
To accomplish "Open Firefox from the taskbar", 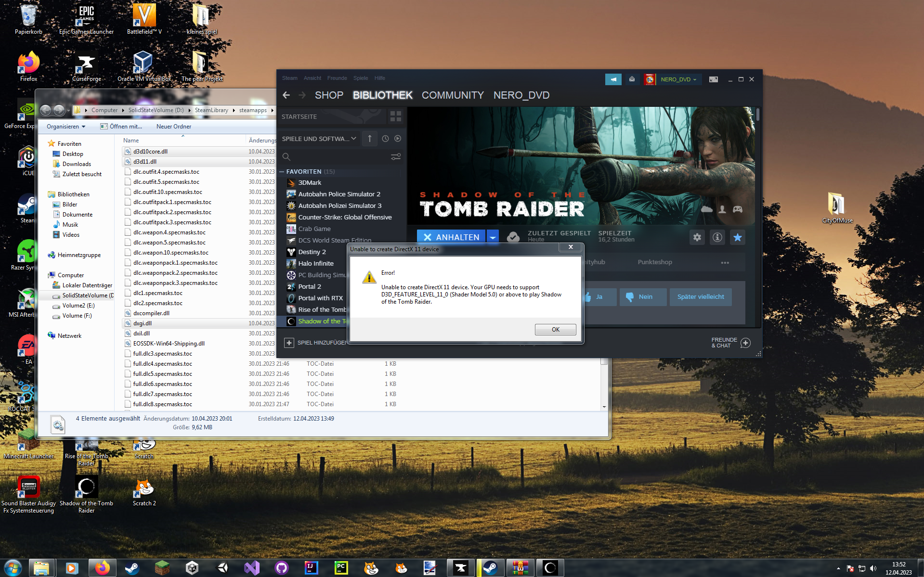I will tap(102, 568).
